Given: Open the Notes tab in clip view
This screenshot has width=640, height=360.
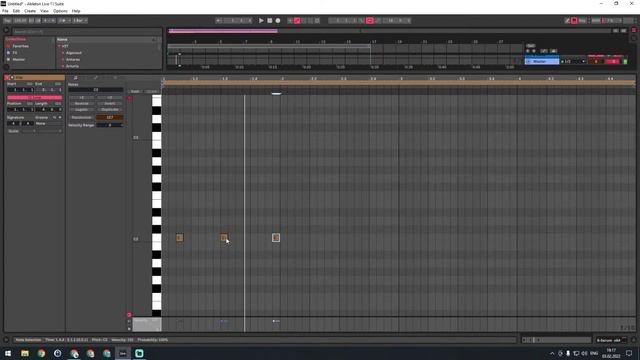Looking at the screenshot, I should point(76,78).
